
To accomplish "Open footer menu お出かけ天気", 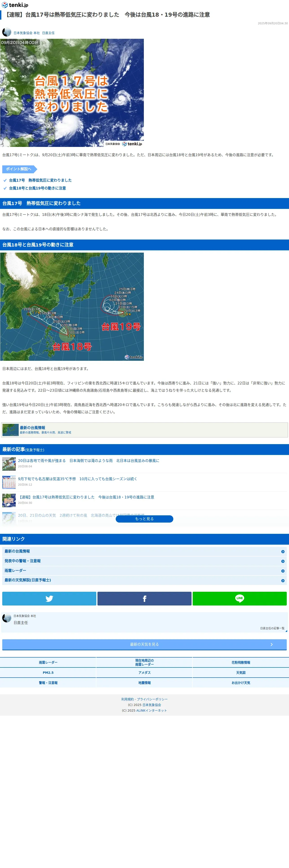I will click(241, 683).
